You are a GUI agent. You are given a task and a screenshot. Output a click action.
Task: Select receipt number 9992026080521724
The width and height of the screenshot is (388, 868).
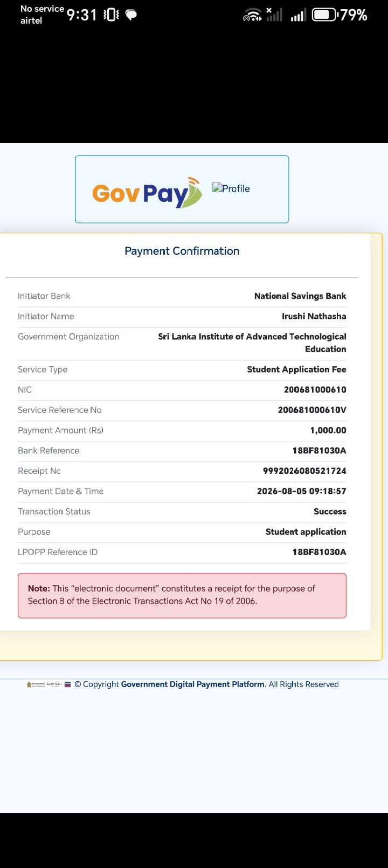[x=304, y=471]
